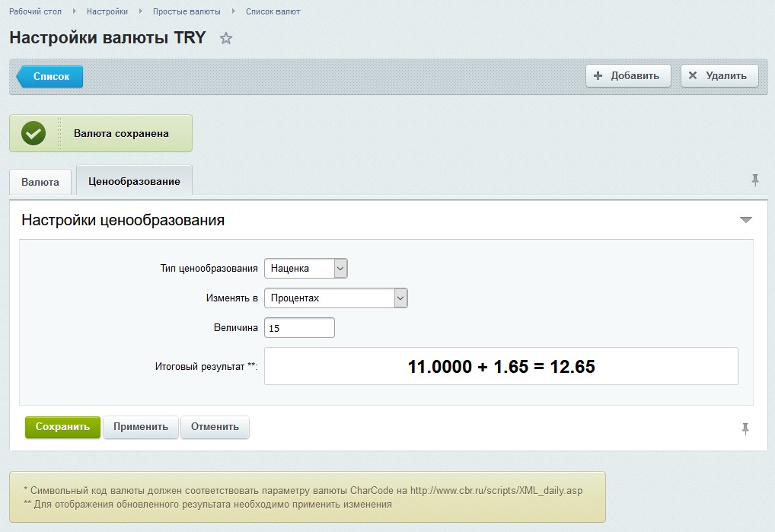Go back via the Список button
775x532 pixels.
coord(50,77)
